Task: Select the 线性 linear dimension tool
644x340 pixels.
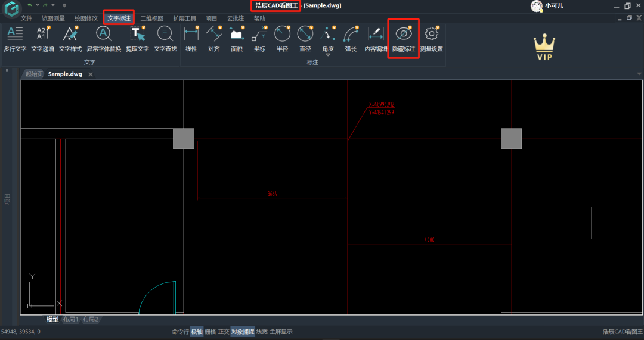Action: point(191,39)
